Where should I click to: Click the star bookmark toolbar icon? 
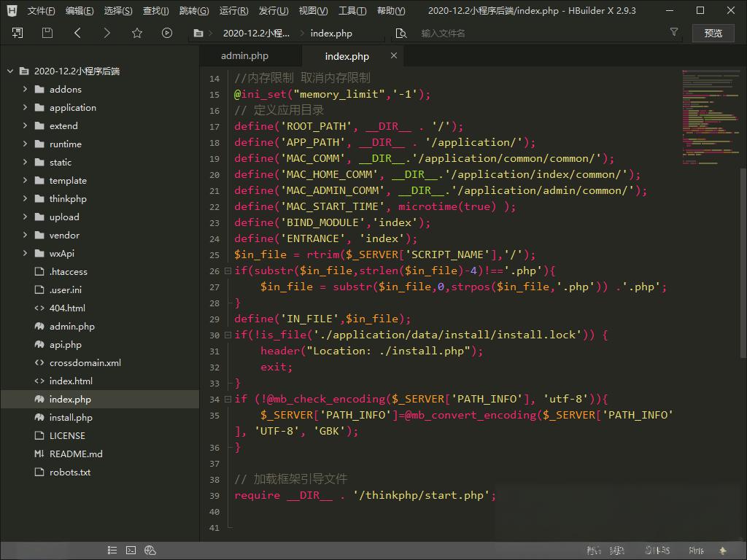point(137,33)
